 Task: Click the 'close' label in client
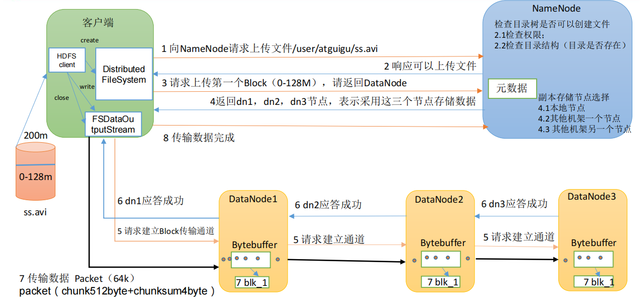click(x=61, y=98)
